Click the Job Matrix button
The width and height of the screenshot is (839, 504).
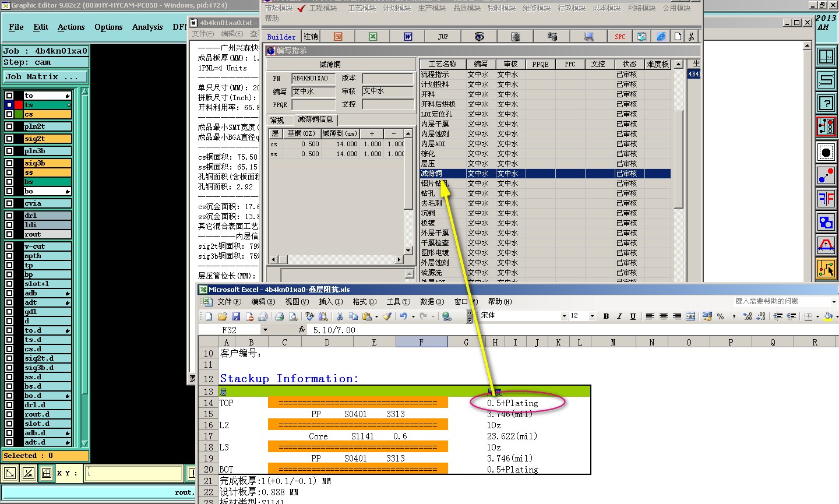[45, 76]
